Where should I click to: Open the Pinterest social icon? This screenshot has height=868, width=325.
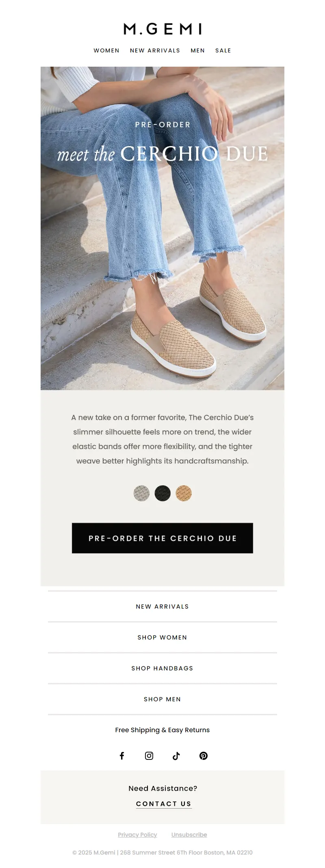point(204,756)
